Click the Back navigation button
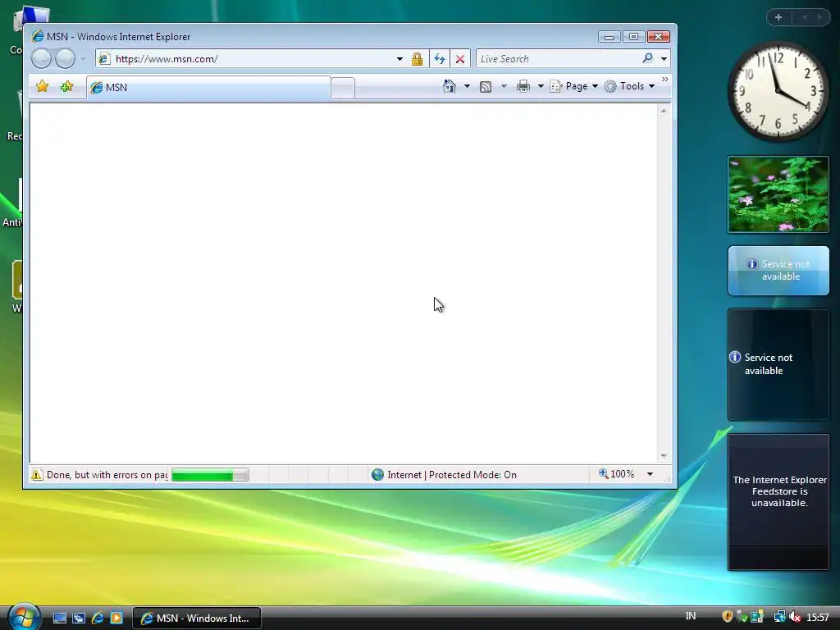Screen dimensions: 840x630 click(41, 58)
